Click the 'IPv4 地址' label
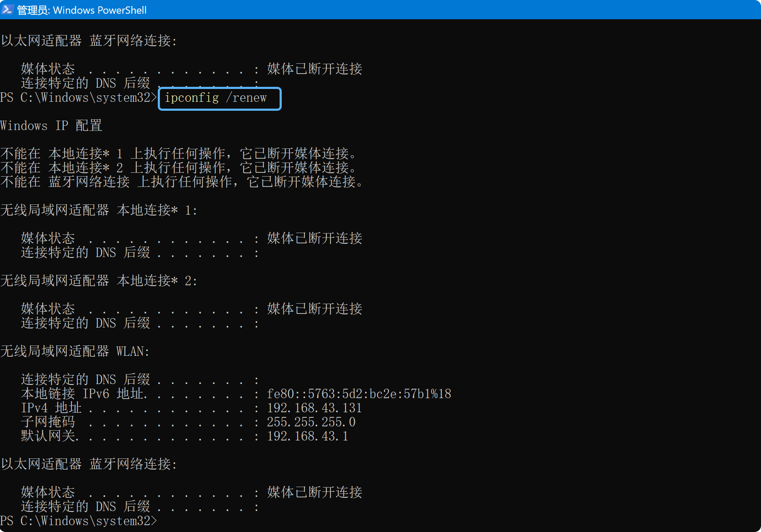761x532 pixels. [x=51, y=408]
